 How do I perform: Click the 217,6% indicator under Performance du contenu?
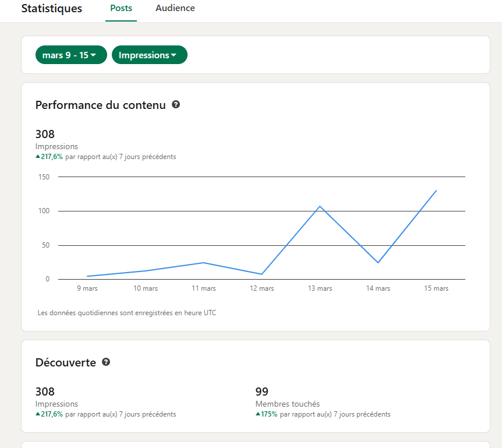coord(49,157)
